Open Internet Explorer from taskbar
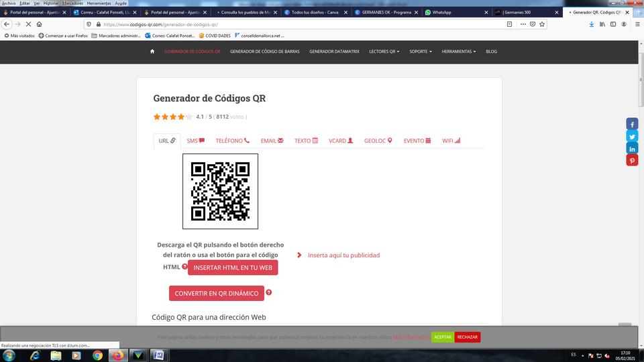644x362 pixels. tap(35, 355)
